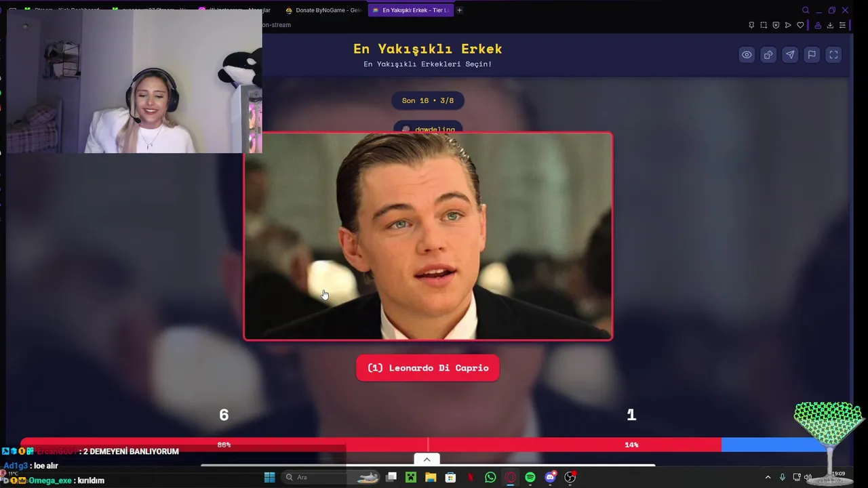The width and height of the screenshot is (868, 488).
Task: Click the flag report icon
Action: (812, 55)
